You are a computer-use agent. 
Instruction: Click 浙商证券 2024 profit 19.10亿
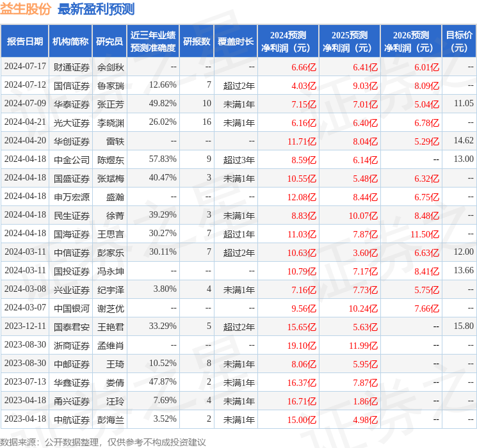tap(302, 346)
